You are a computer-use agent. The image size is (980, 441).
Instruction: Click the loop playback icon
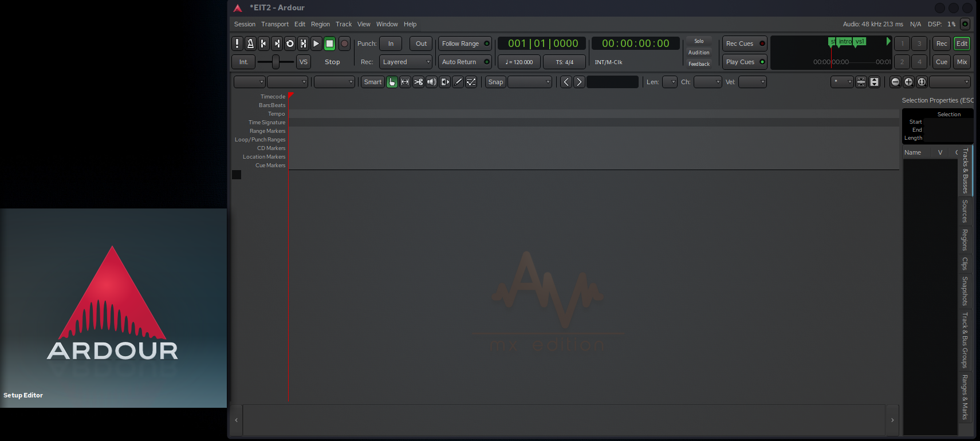pyautogui.click(x=290, y=44)
